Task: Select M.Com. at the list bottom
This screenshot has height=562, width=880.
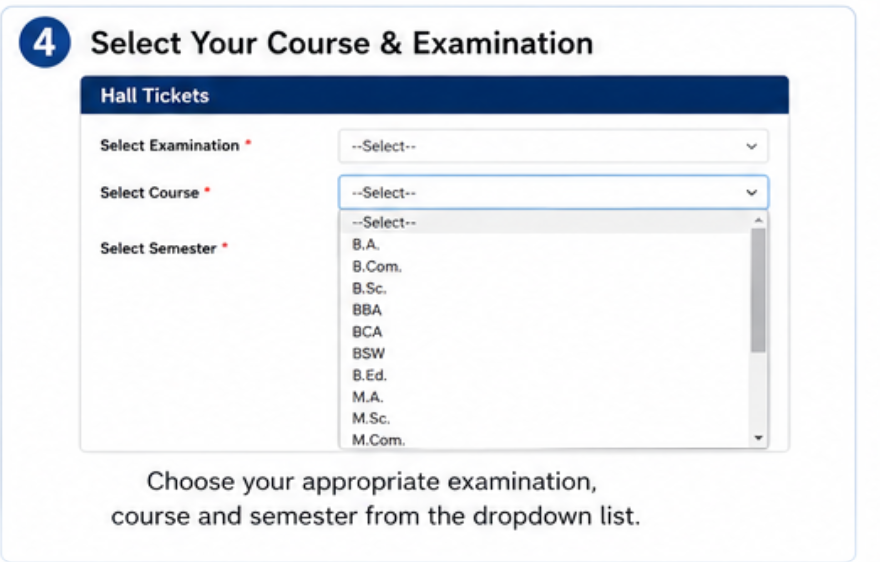Action: (546, 440)
